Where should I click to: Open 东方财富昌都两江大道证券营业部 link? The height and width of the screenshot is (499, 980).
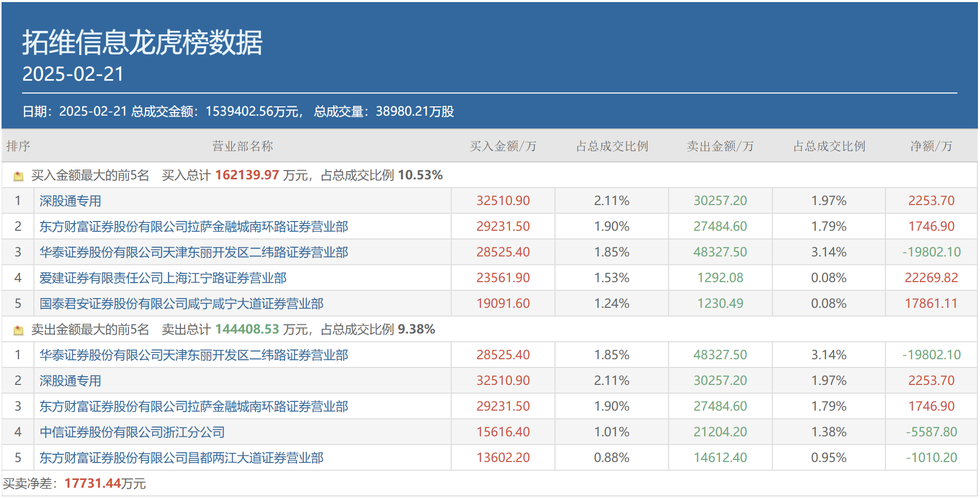tap(181, 458)
